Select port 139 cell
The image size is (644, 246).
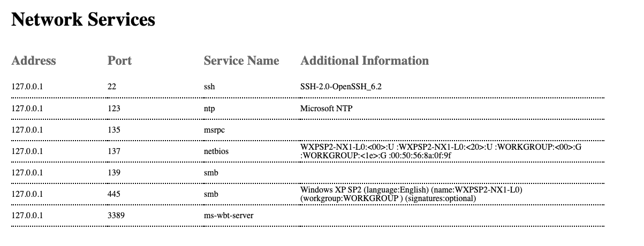pyautogui.click(x=113, y=173)
